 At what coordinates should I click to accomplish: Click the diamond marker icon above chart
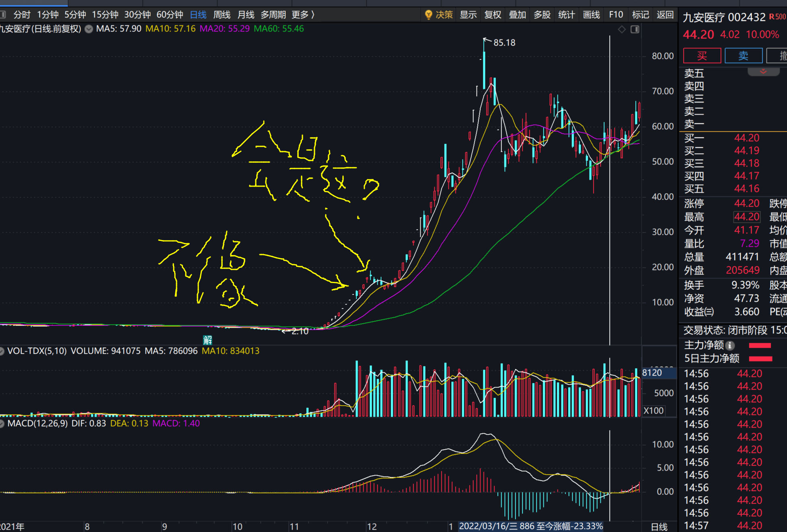(x=622, y=29)
